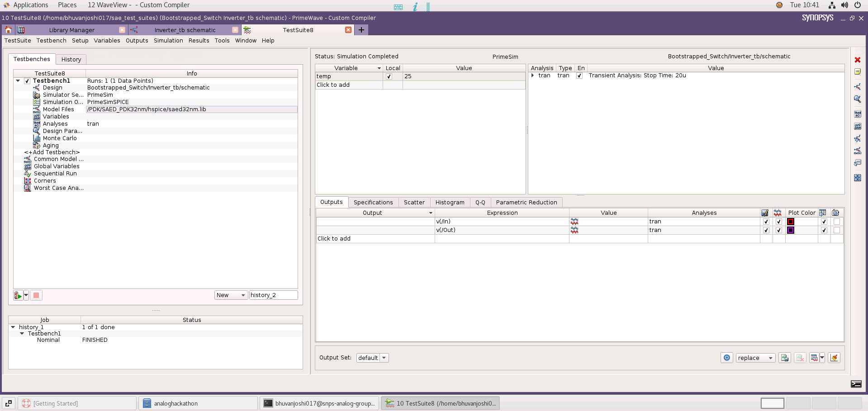Image resolution: width=868 pixels, height=411 pixels.
Task: Click the camera snapshot icon in Outputs header
Action: point(836,213)
